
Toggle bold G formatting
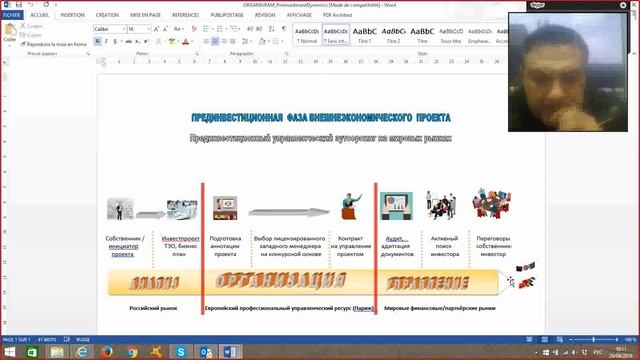97,41
